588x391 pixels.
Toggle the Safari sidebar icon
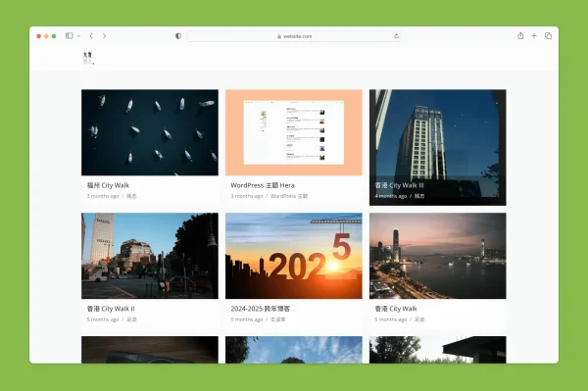tap(70, 36)
